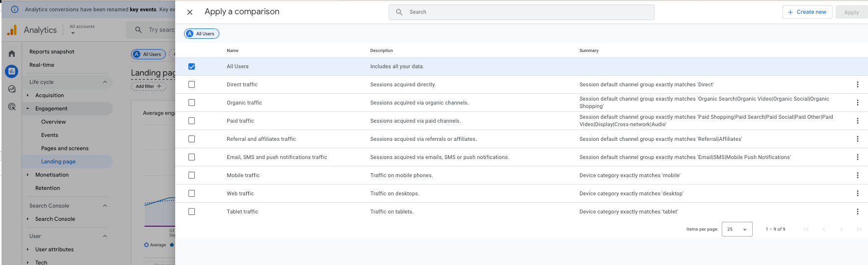
Task: Click the comparison Search field
Action: [x=521, y=12]
